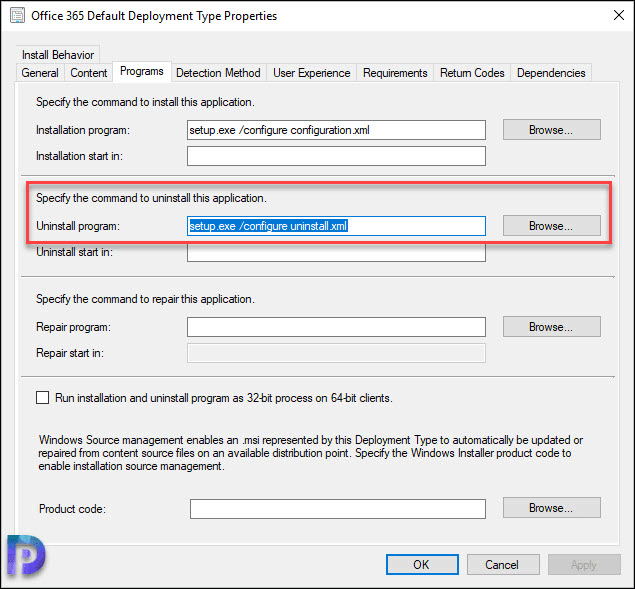Click the Uninstall start in field
The height and width of the screenshot is (589, 635).
click(336, 253)
